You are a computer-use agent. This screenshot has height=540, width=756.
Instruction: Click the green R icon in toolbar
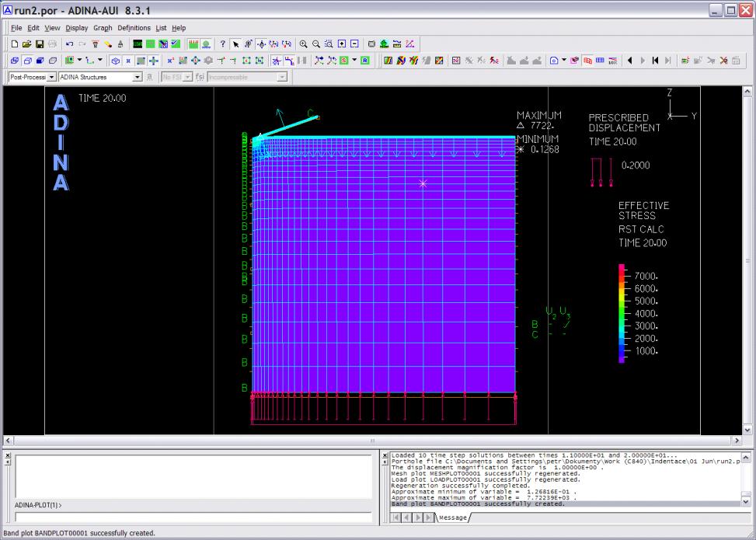click(x=365, y=61)
